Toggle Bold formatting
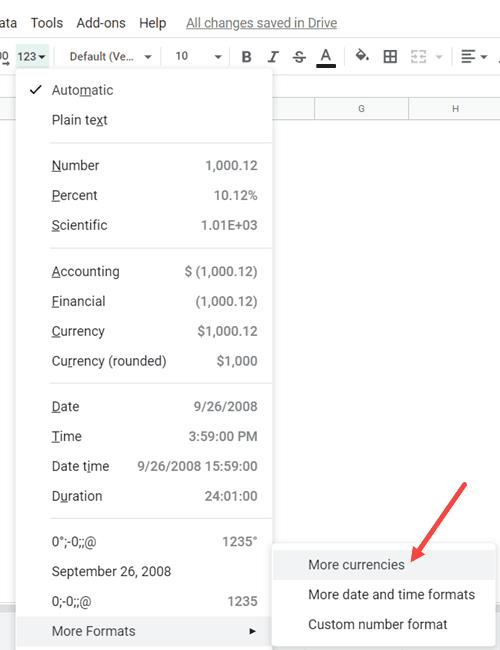 (246, 56)
